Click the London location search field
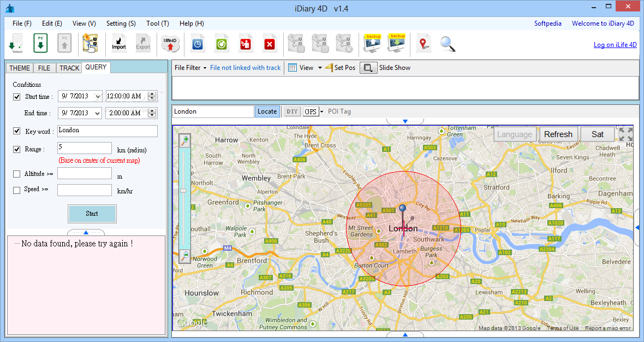This screenshot has width=644, height=342. tap(213, 111)
